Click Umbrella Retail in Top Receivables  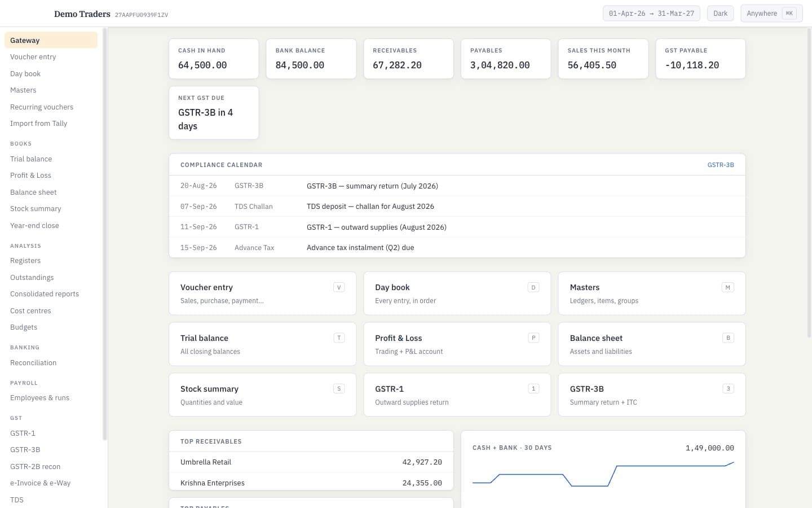311,462
